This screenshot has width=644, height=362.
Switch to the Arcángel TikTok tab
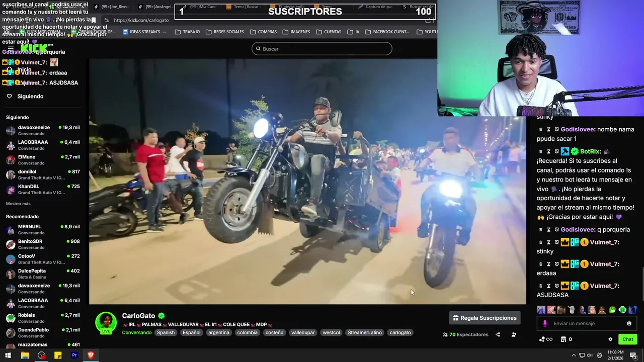point(154,7)
